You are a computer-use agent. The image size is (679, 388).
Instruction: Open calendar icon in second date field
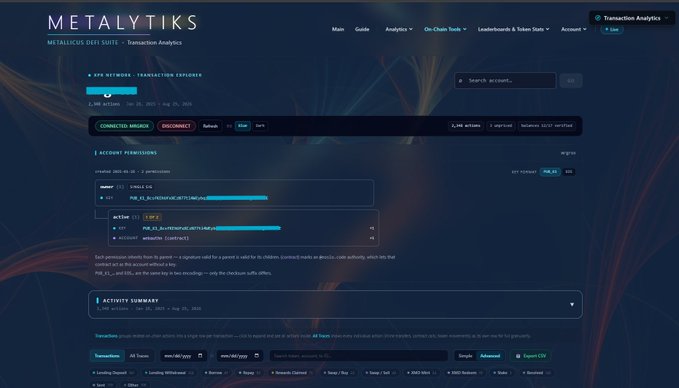pos(256,356)
